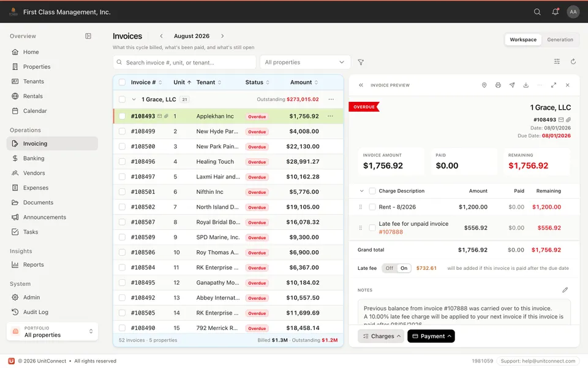The width and height of the screenshot is (588, 368).
Task: Open group actions for 1 Grace, LLC
Action: pos(331,99)
